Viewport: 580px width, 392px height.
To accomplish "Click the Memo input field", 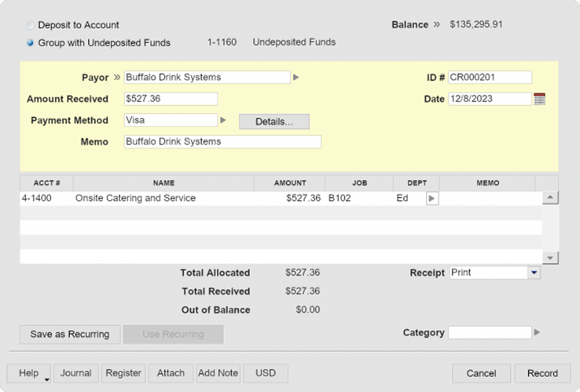I will 222,142.
